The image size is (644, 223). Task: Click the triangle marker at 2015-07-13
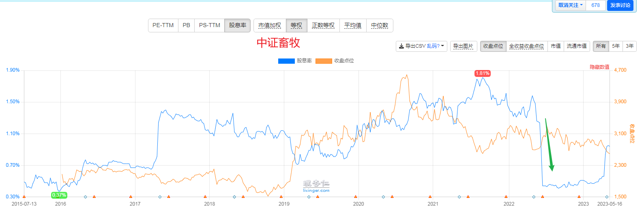point(24,197)
